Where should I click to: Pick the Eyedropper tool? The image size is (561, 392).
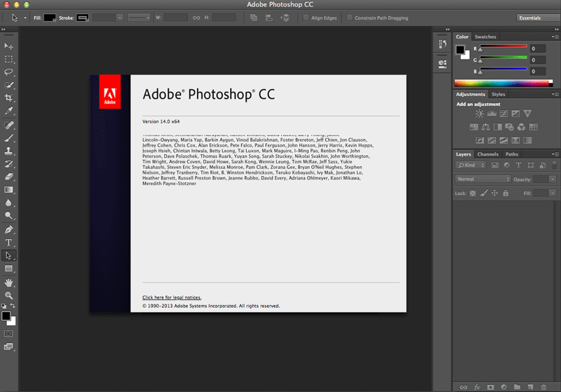[8, 111]
